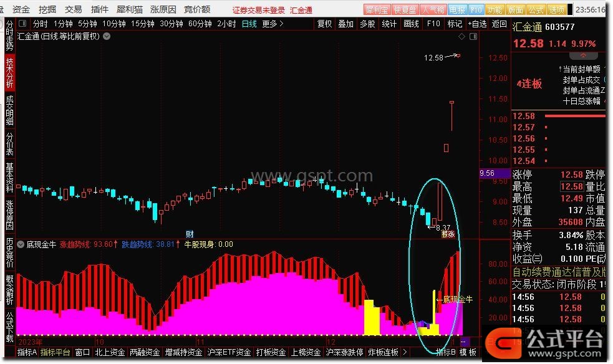This screenshot has width=613, height=364.
Task: Open the 分时走势 sidebar tab
Action: tap(9, 36)
